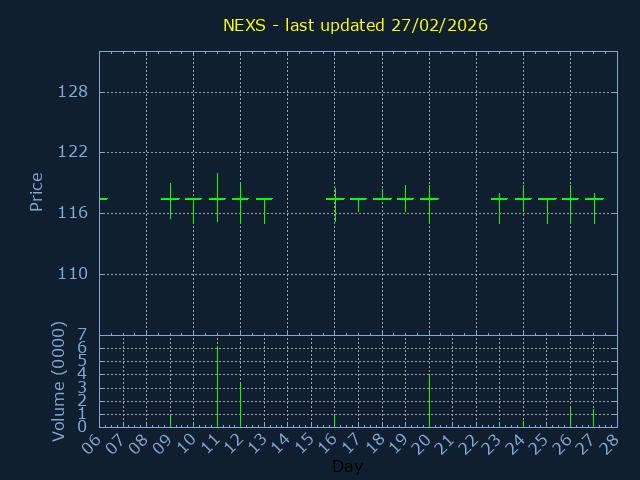Click the 128 price tick label

point(73,92)
